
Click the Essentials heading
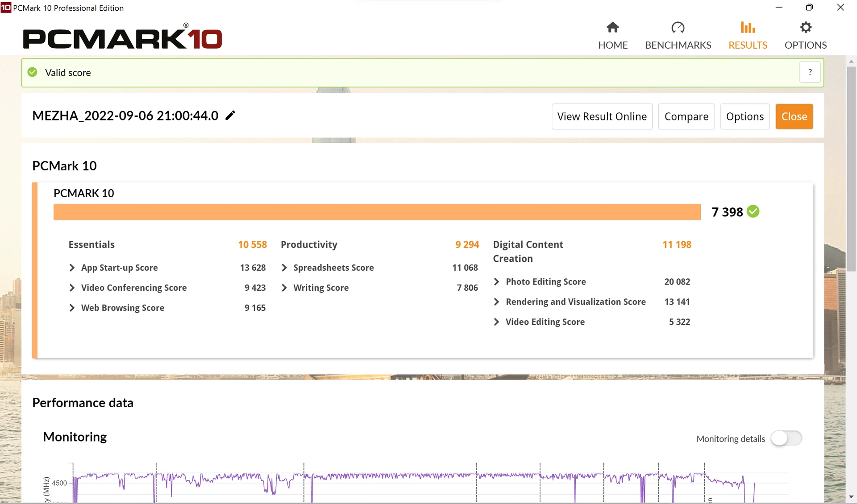[92, 244]
